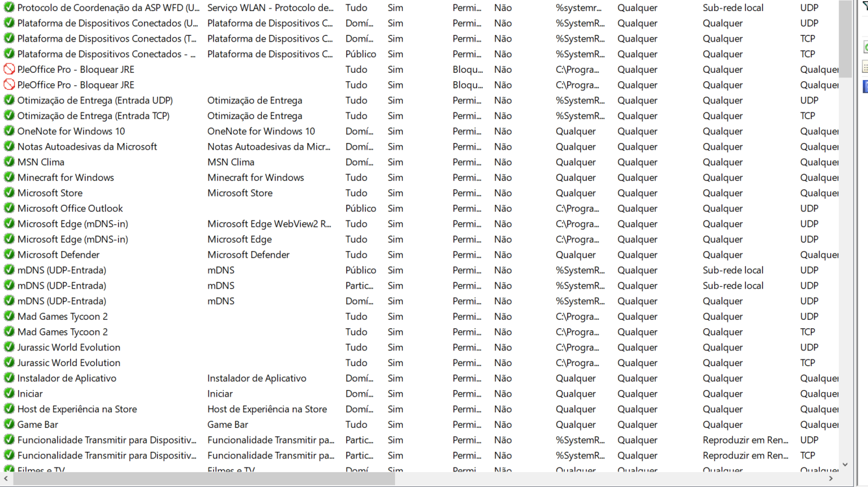Click the vertical scrollbar thumb
The width and height of the screenshot is (868, 487).
(x=845, y=39)
